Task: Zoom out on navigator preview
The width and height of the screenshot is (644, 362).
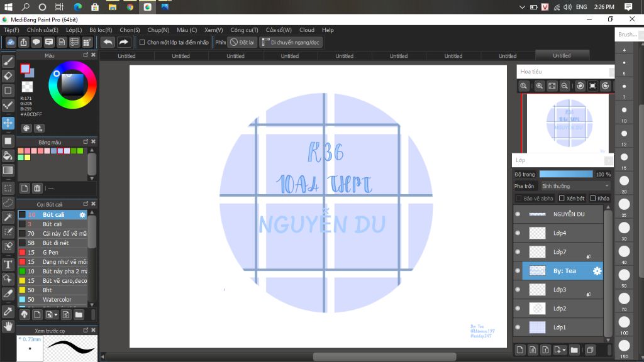Action: pos(565,85)
